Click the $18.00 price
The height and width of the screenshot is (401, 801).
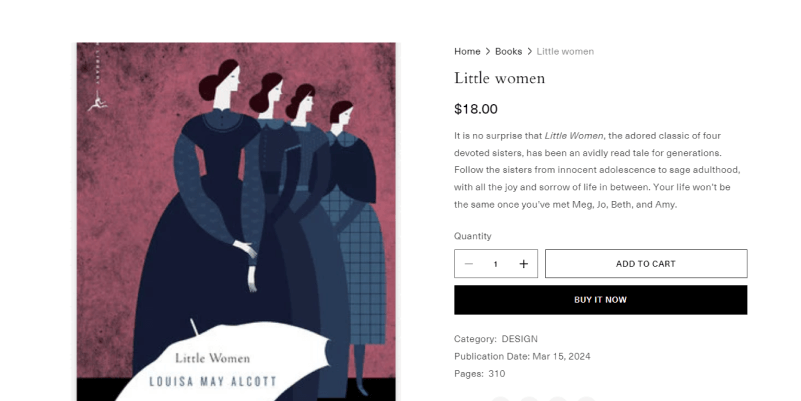475,109
